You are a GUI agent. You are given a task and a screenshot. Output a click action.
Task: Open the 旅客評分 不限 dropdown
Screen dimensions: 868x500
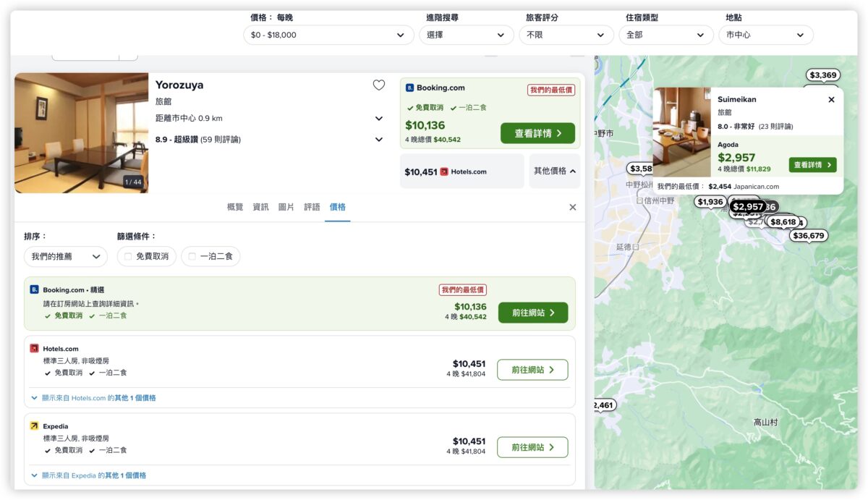tap(566, 35)
